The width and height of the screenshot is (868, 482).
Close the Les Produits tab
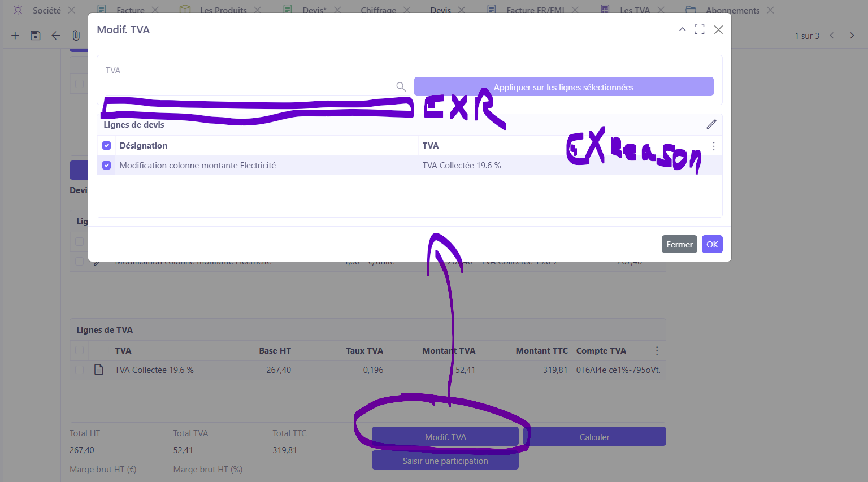point(257,10)
